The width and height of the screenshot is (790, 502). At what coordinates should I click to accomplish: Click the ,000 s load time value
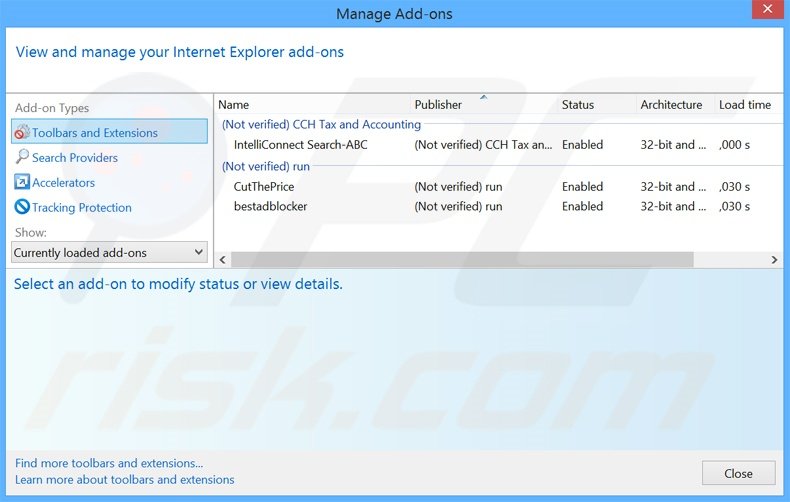coord(734,145)
